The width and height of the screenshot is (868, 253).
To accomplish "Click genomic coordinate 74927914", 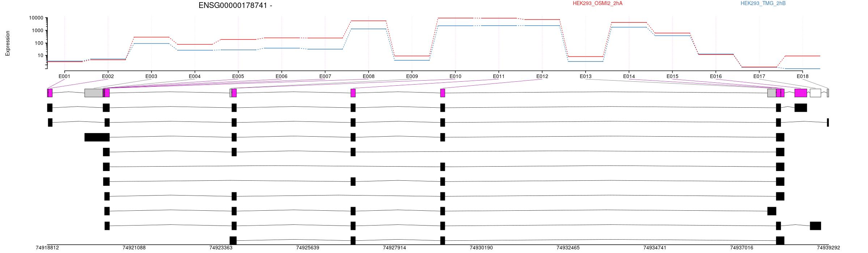I will 394,248.
